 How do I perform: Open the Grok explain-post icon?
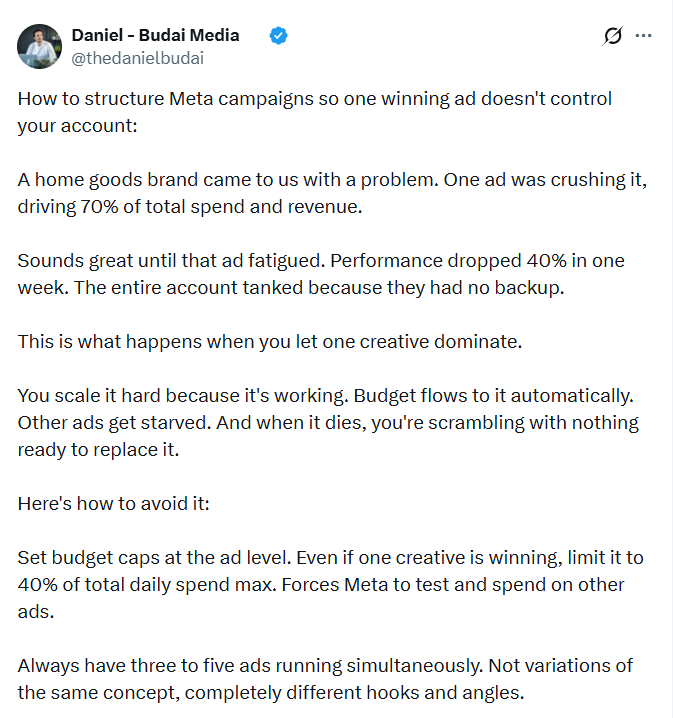613,36
